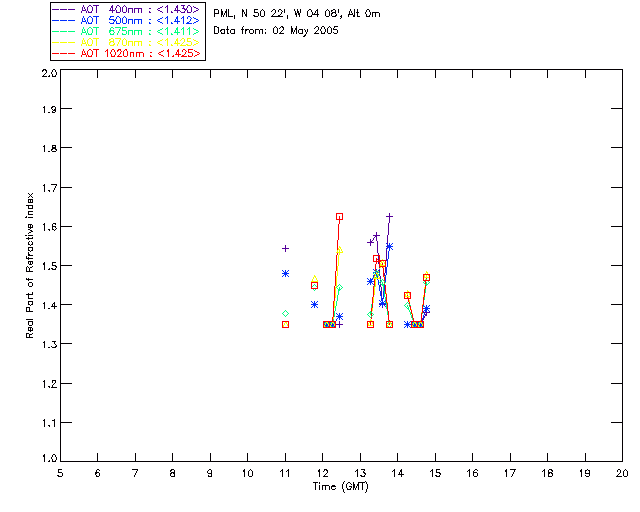Click the green diamond marker at time 11
The image size is (640, 512).
pos(285,314)
